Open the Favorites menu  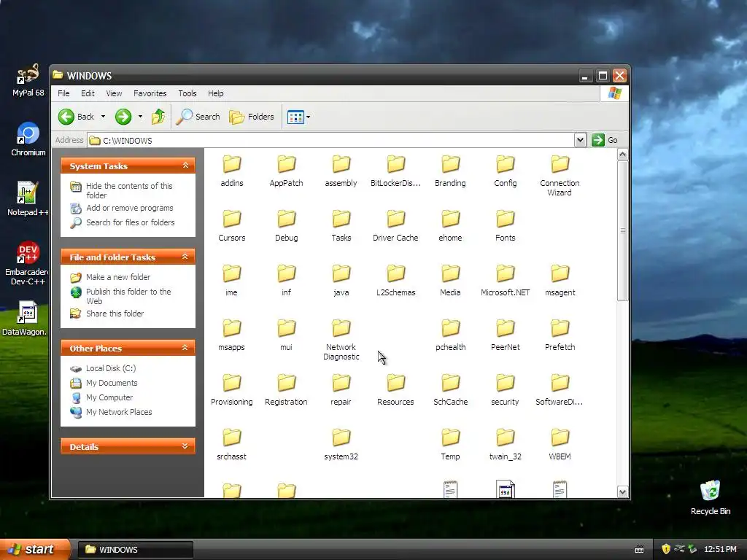tap(150, 93)
